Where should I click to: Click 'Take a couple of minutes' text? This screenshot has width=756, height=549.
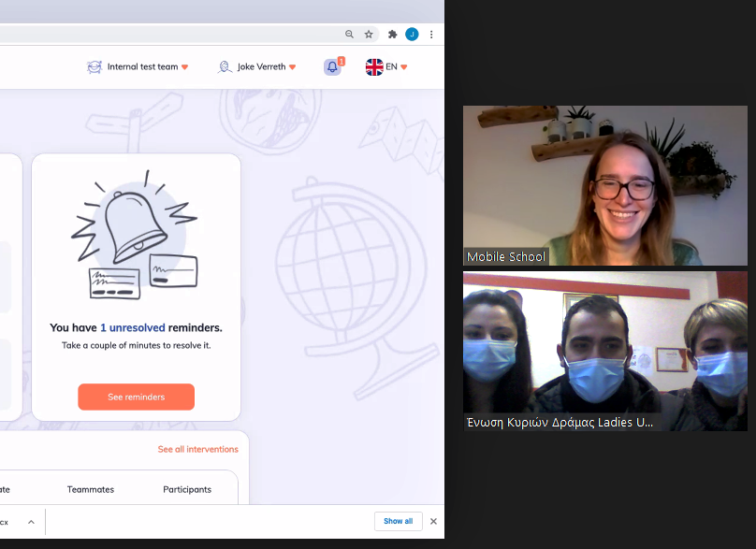tap(136, 345)
